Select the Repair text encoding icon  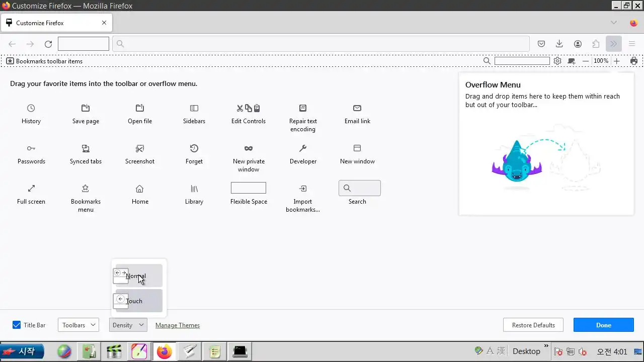click(x=303, y=108)
